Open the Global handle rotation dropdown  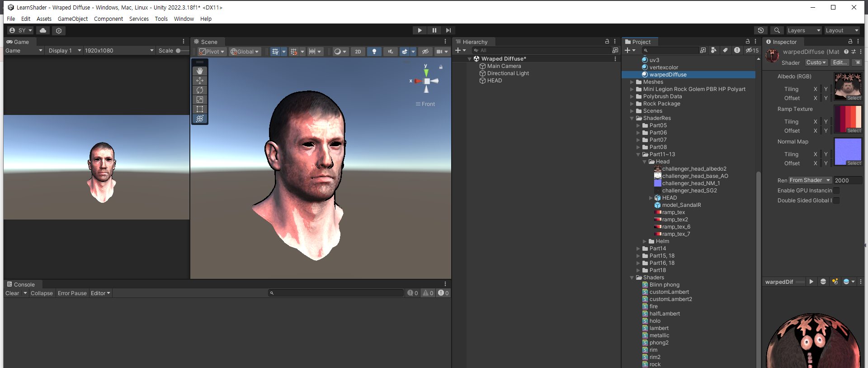pyautogui.click(x=245, y=52)
